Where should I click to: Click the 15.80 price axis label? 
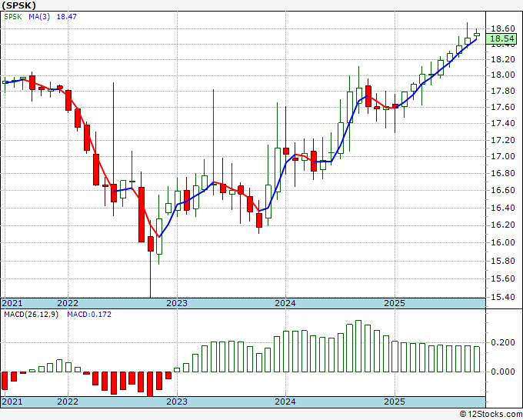tap(503, 261)
